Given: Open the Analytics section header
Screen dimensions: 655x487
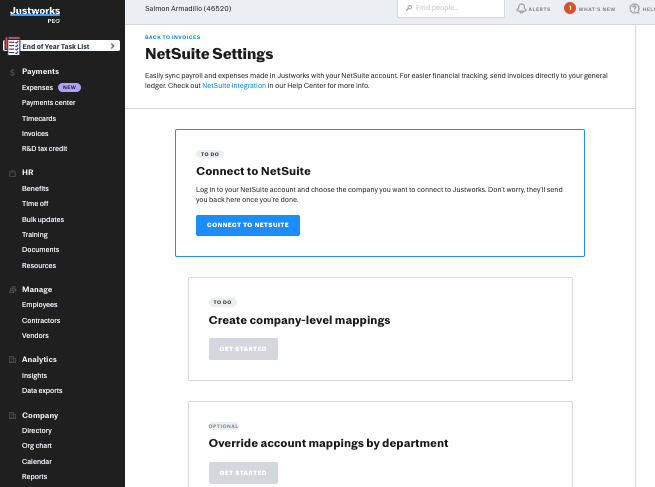Looking at the screenshot, I should coord(39,360).
